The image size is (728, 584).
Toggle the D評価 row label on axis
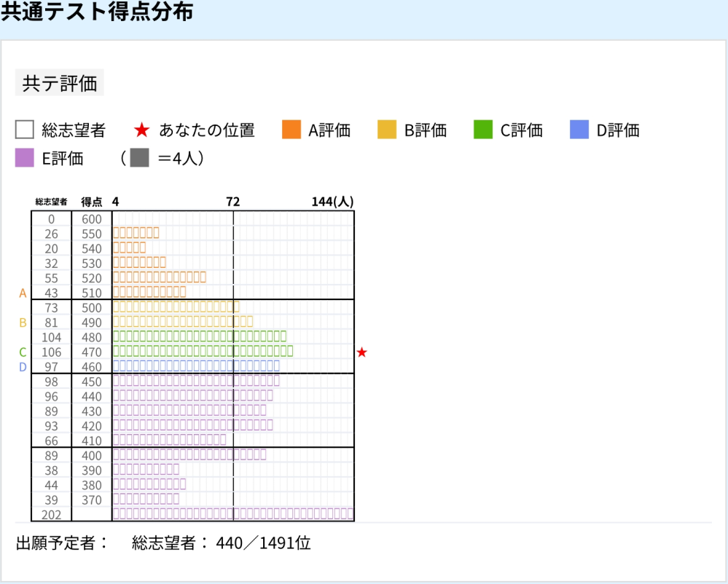21,367
